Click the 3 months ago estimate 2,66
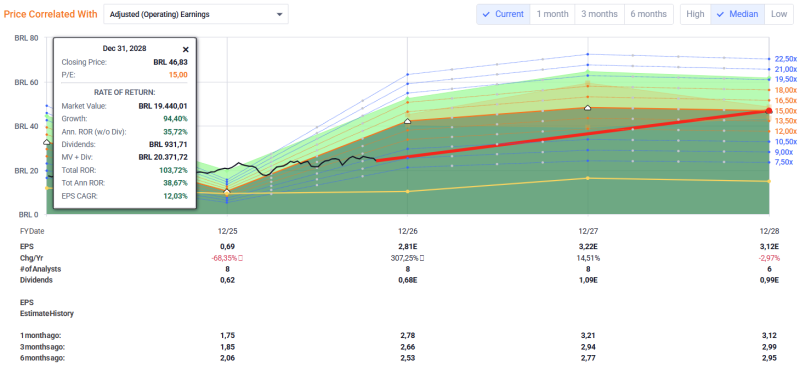 [407, 347]
